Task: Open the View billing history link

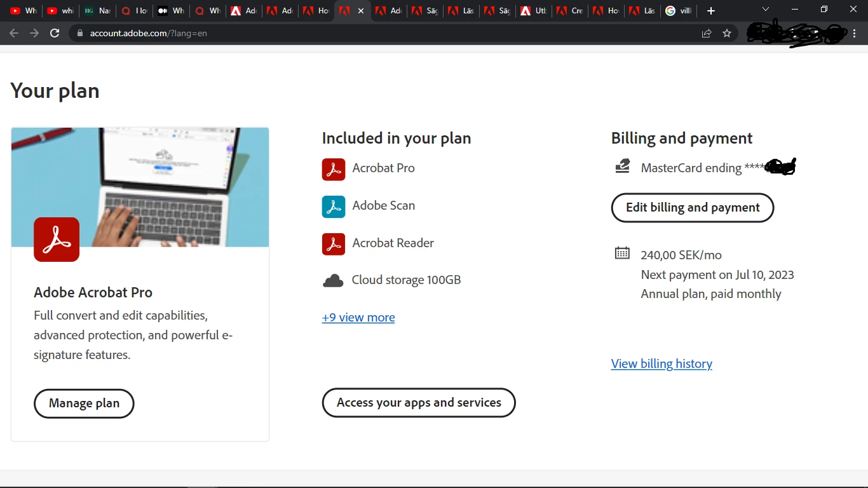Action: pyautogui.click(x=661, y=364)
